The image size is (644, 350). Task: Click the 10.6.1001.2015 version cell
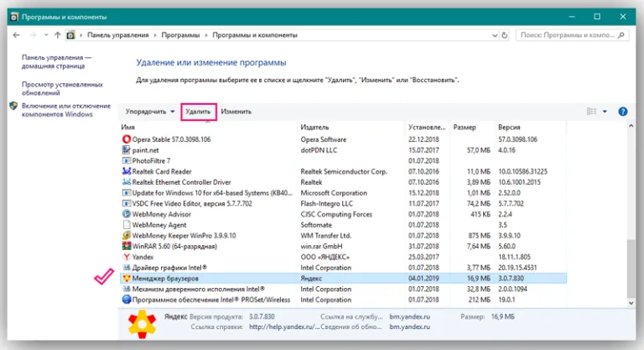[x=519, y=182]
